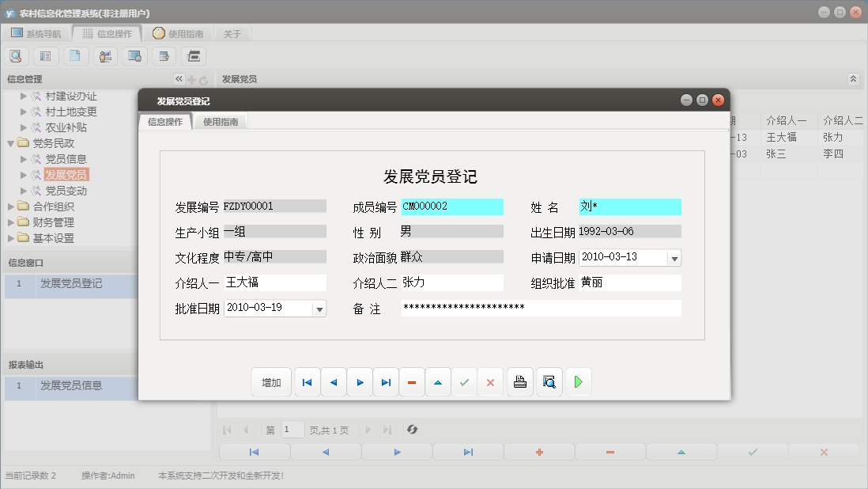
Task: Jump to first record in the dialog
Action: pos(307,381)
